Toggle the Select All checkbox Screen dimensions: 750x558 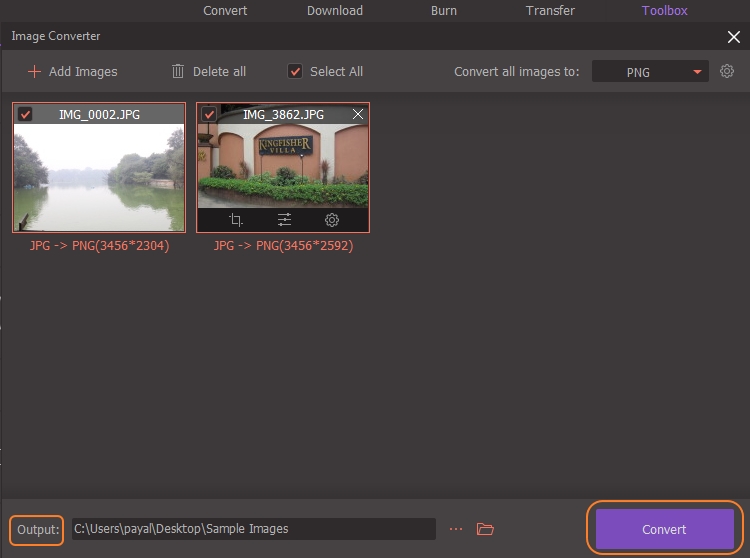(x=295, y=72)
